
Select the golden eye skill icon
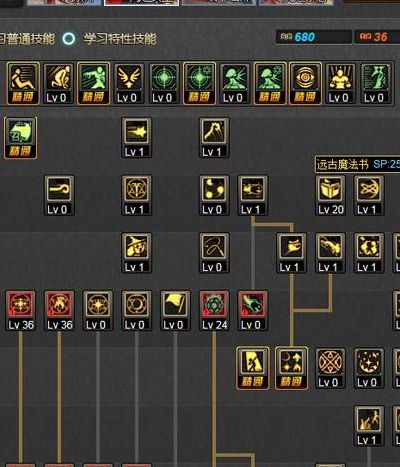(305, 83)
